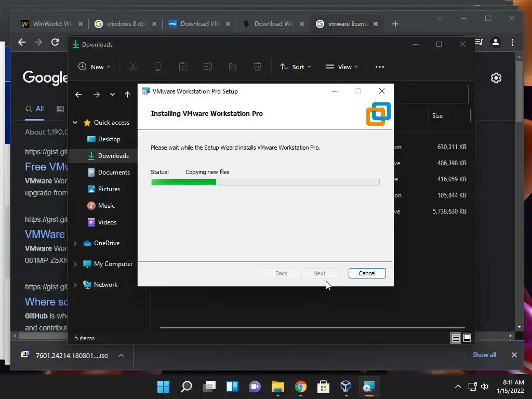This screenshot has height=399, width=532.
Task: Click the Copy icon in Downloads toolbar
Action: click(158, 67)
